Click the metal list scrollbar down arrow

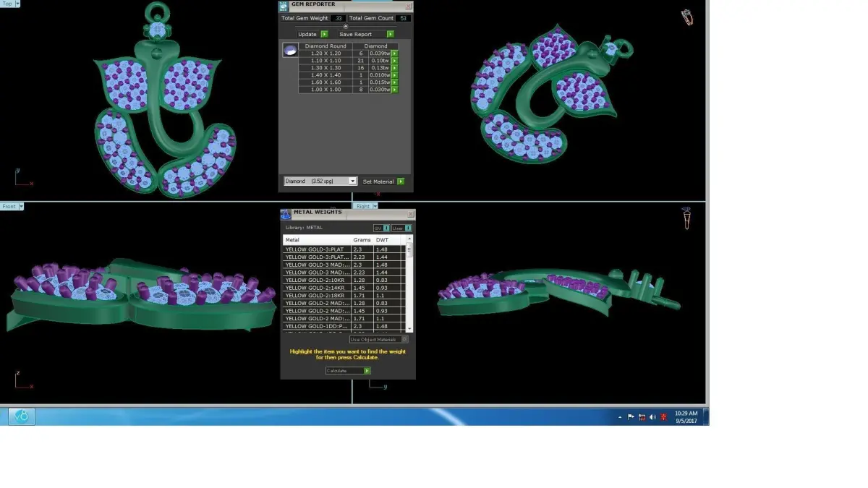click(x=409, y=328)
